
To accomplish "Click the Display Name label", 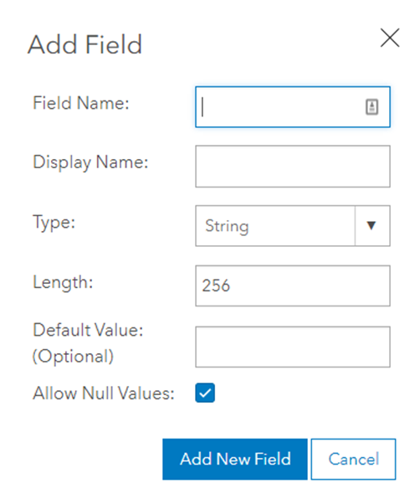I will click(x=90, y=162).
